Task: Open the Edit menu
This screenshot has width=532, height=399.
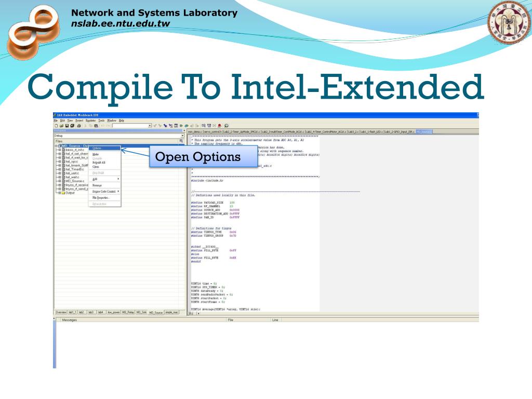Action: coord(62,121)
